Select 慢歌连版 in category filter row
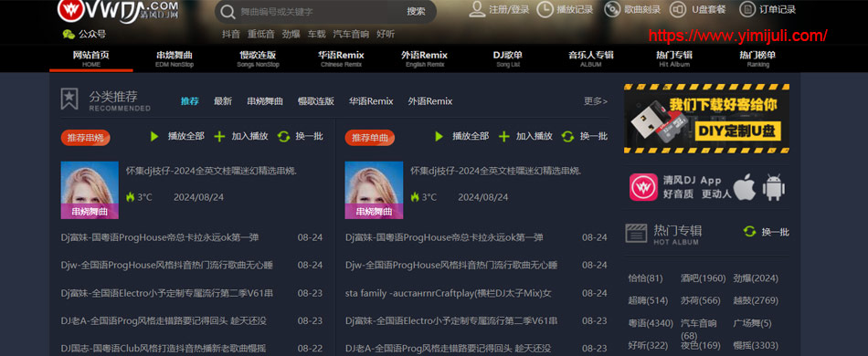The width and height of the screenshot is (868, 356). pos(315,101)
